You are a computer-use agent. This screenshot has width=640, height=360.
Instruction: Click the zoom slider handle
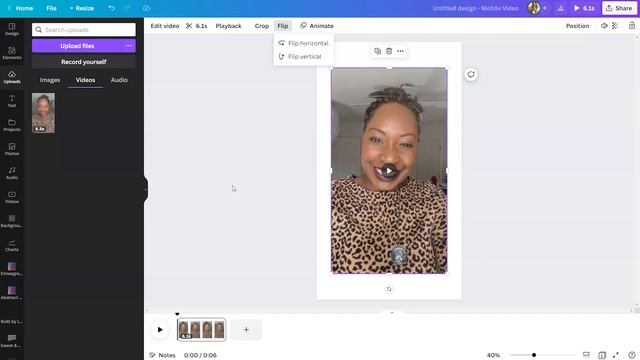point(534,355)
